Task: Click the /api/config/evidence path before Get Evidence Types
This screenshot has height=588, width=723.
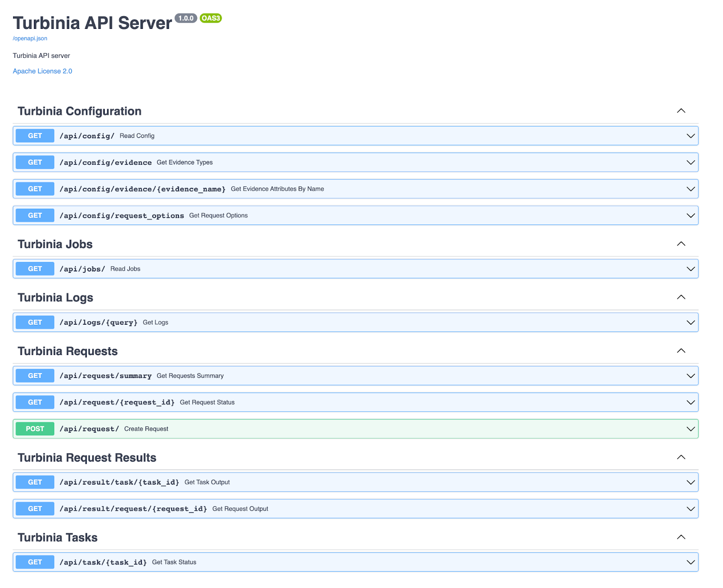Action: point(106,163)
